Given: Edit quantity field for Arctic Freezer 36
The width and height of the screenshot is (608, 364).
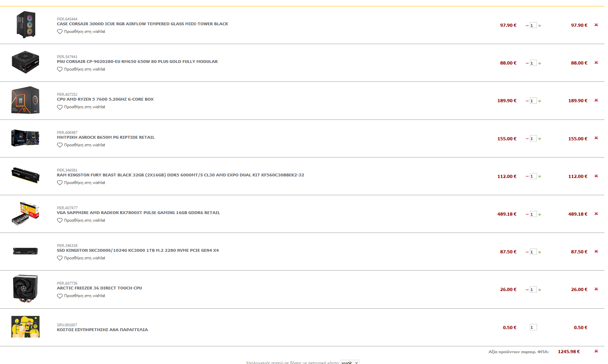Looking at the screenshot, I should [533, 289].
